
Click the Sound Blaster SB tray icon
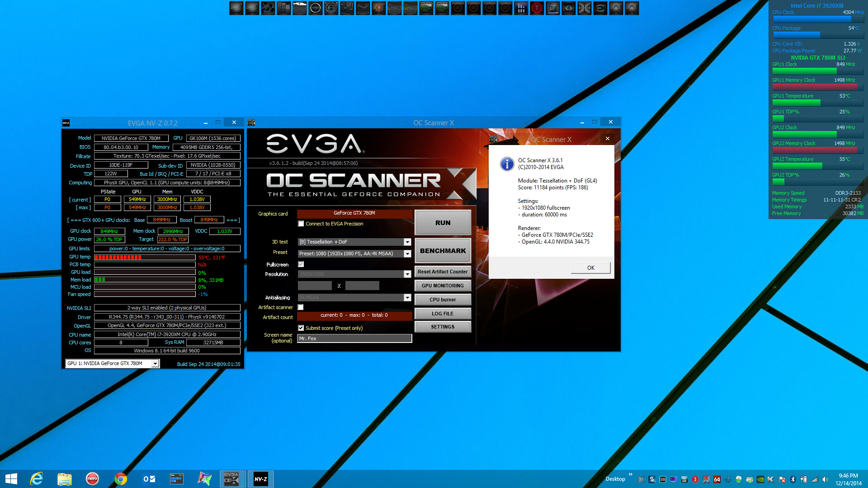(662, 479)
